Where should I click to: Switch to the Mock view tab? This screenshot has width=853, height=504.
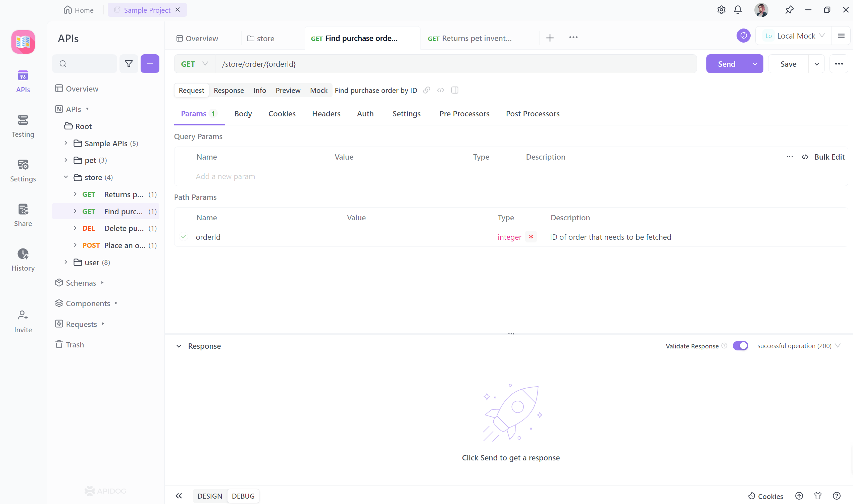coord(318,90)
